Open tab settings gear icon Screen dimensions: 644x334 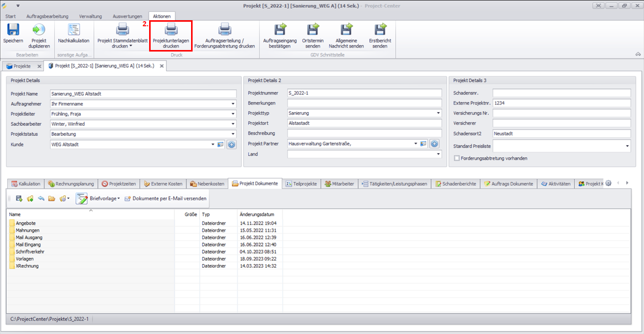tap(609, 183)
